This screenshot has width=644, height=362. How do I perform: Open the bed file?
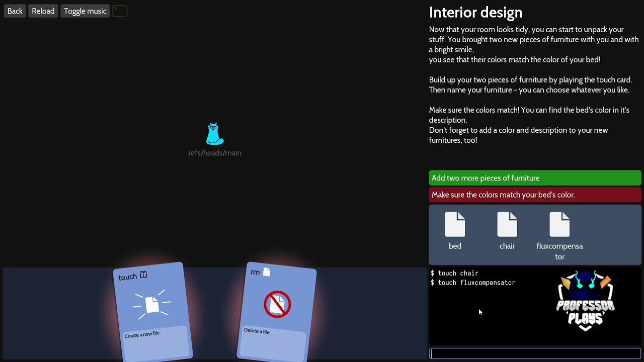click(455, 231)
